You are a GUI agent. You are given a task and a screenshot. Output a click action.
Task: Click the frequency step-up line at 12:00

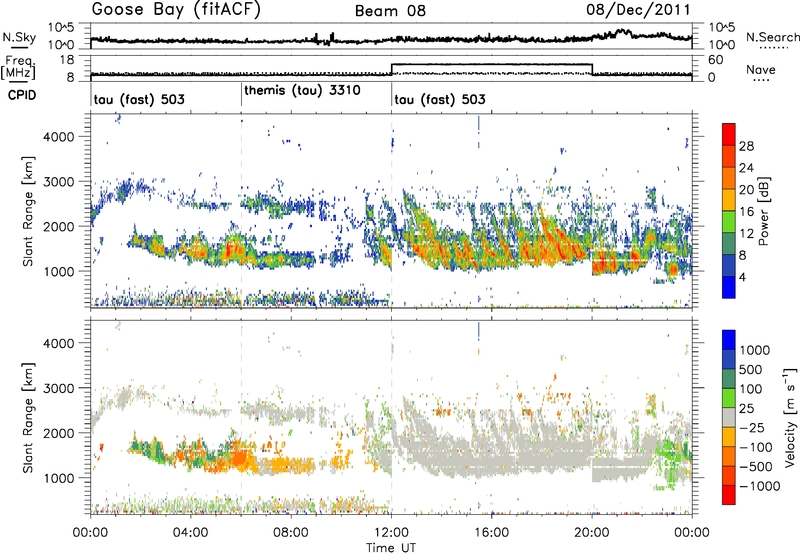[391, 69]
